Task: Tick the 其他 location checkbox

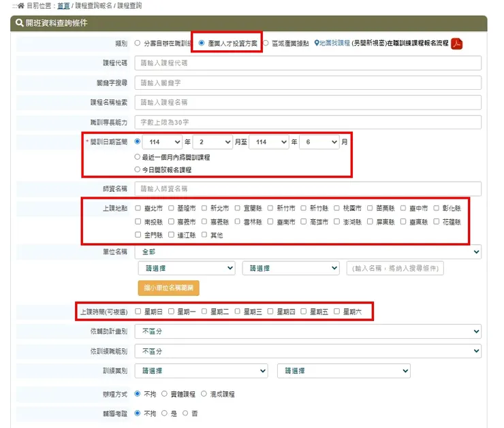Action: click(x=204, y=235)
